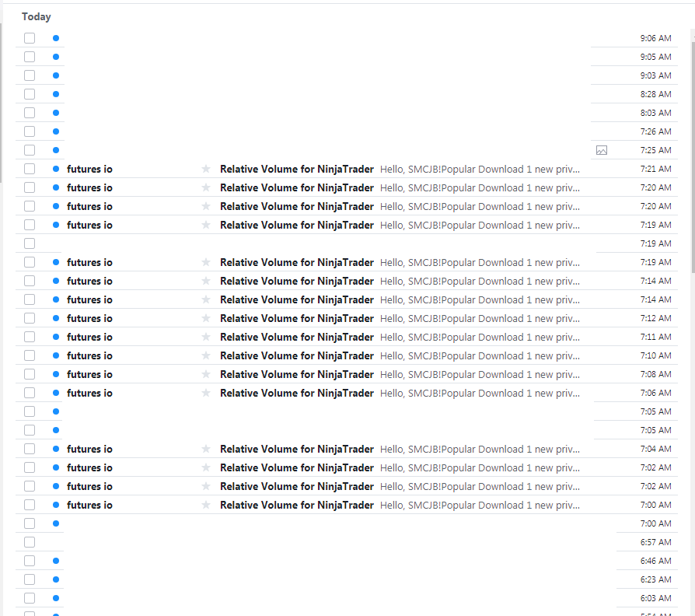Star the futures io email from 7:10 AM
Screen dimensions: 695x616
point(206,355)
